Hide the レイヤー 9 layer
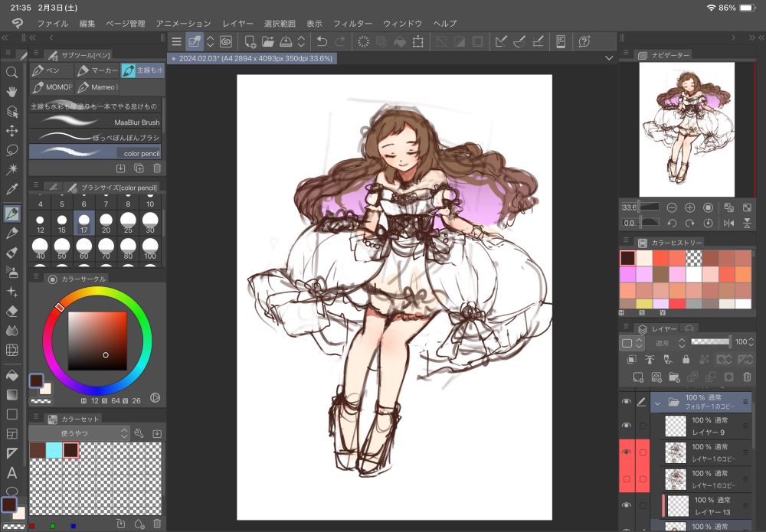Screen dimensions: 766x532 tap(627, 426)
